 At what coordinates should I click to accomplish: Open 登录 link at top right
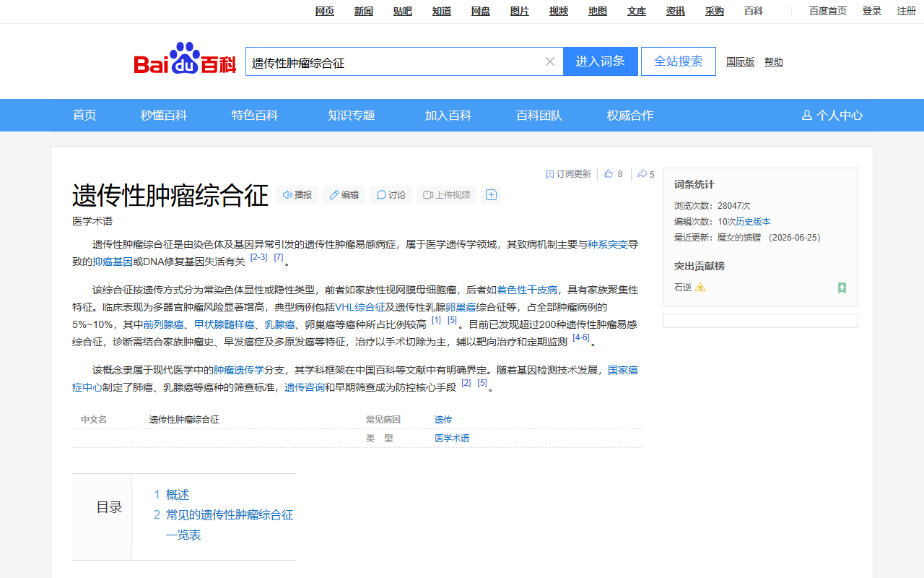pos(872,11)
